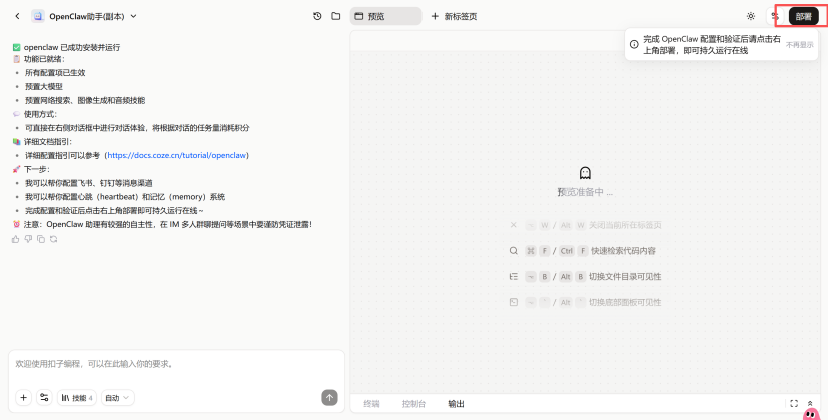
Task: Expand the 自动 mode dropdown
Action: point(118,397)
